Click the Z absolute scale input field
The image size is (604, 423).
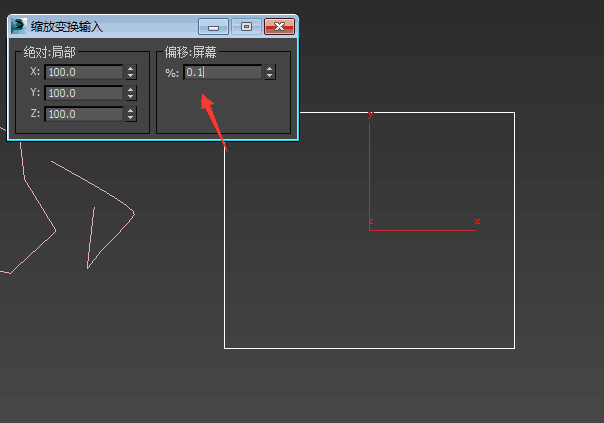pyautogui.click(x=84, y=114)
